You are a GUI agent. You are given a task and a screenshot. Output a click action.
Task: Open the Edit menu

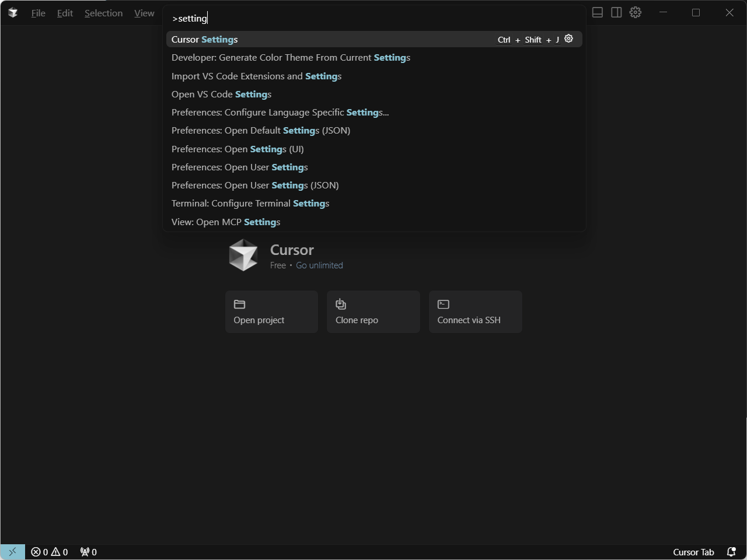pyautogui.click(x=65, y=13)
